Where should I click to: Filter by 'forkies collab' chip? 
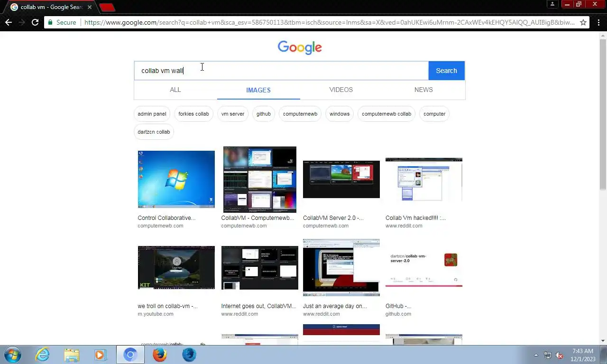click(x=193, y=114)
